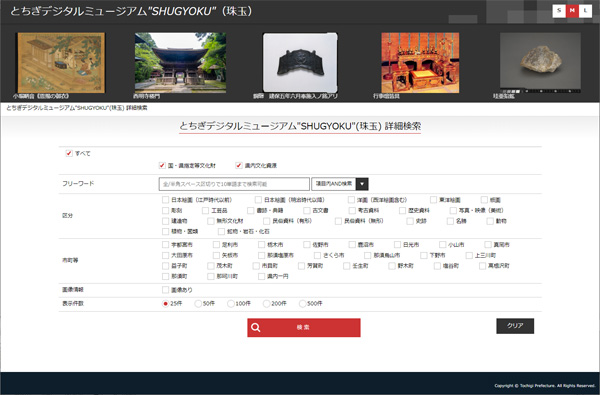This screenshot has height=395, width=600.
Task: Check 書跡・典籍 category
Action: click(x=251, y=211)
